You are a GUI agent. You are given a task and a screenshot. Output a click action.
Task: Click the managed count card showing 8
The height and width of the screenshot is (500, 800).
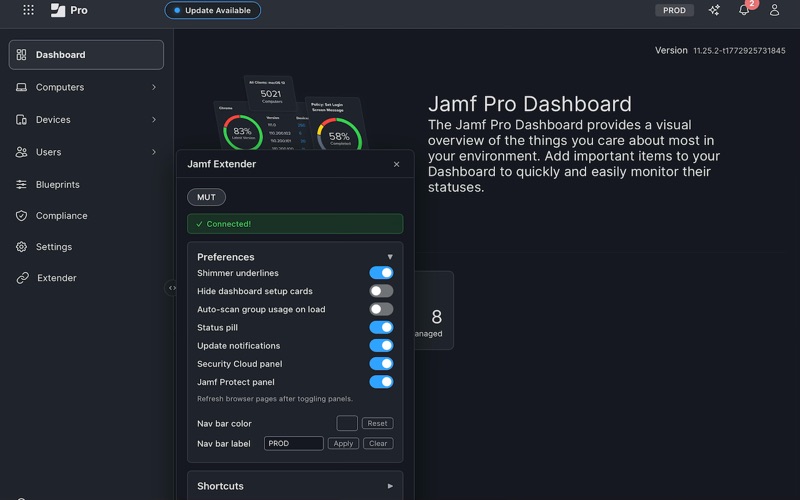[x=434, y=310]
